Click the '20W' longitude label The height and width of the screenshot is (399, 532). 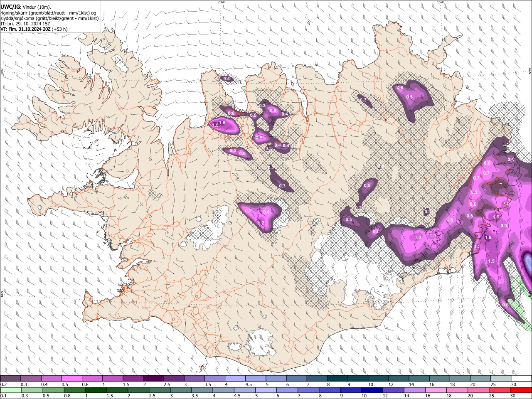[221, 2]
